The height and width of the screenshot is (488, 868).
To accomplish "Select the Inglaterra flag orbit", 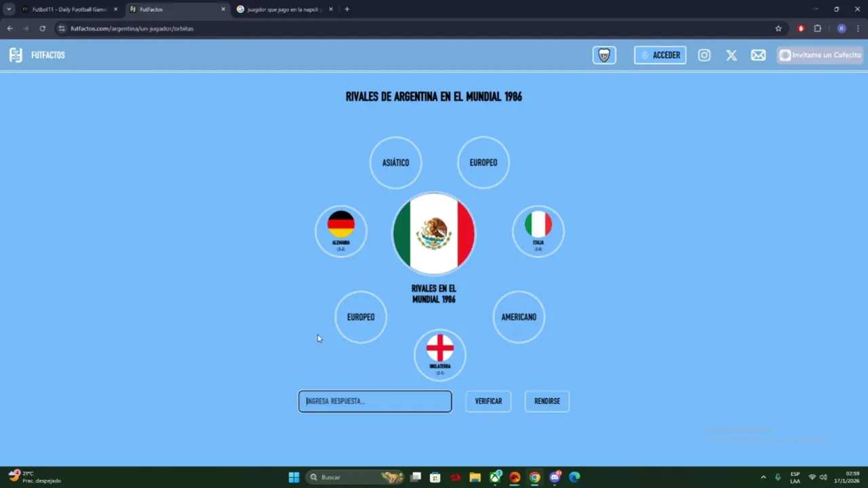I will pos(440,355).
